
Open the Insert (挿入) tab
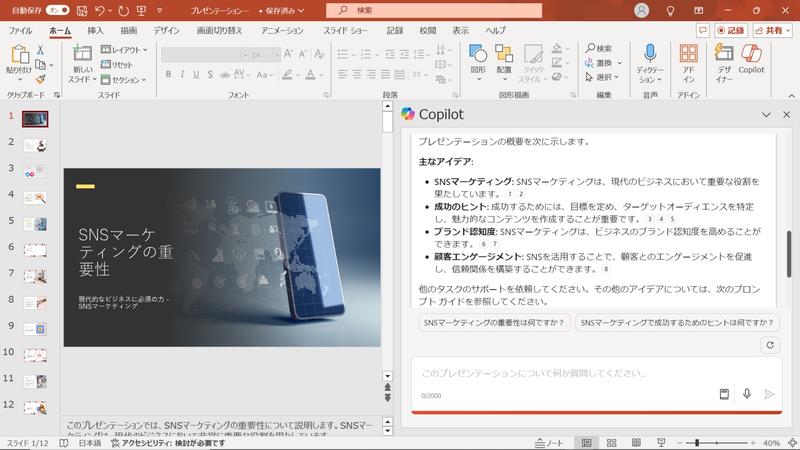coord(96,31)
